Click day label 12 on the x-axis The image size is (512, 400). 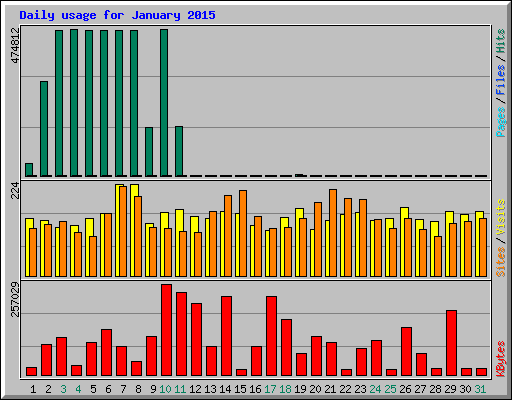click(195, 389)
